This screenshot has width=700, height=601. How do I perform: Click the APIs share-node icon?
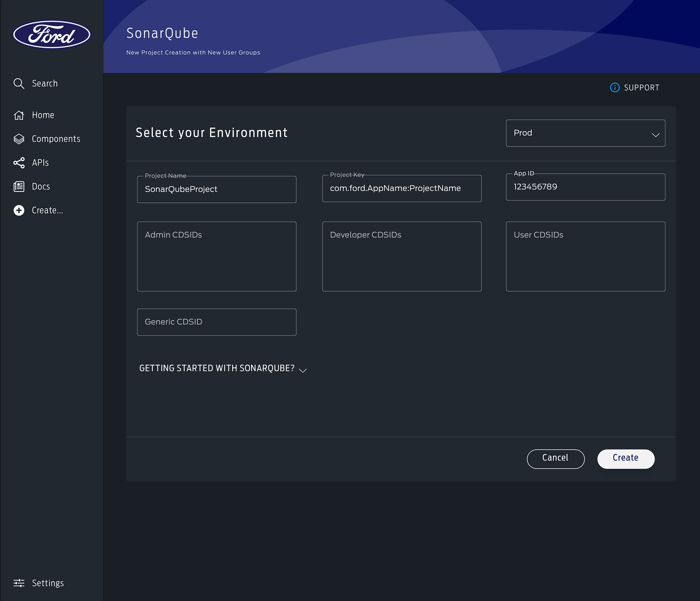point(19,163)
